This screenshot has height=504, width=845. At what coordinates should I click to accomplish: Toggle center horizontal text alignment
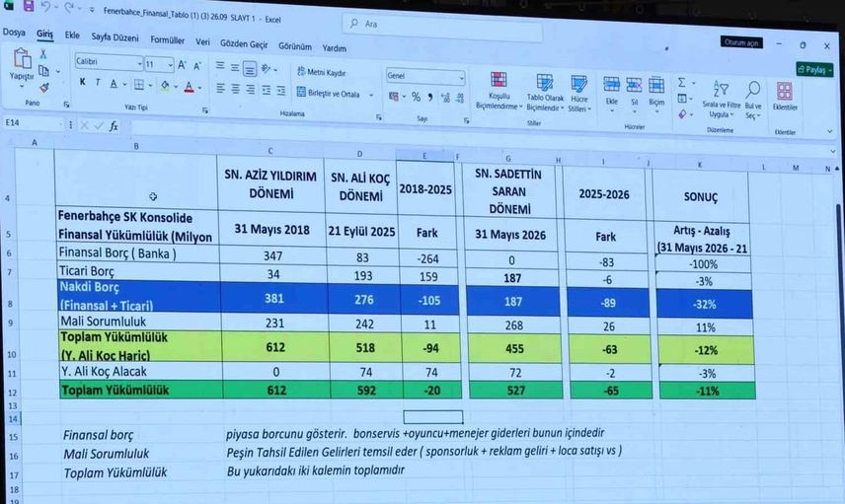236,89
